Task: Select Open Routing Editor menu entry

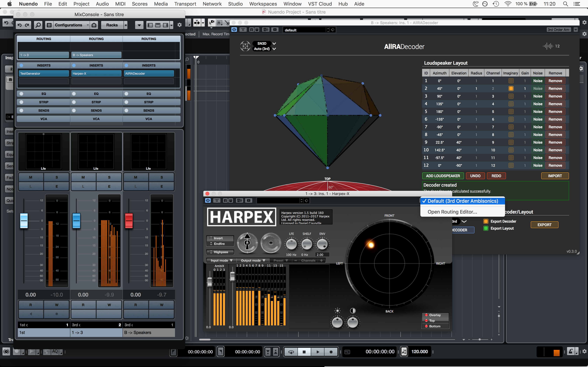Action: click(x=452, y=212)
